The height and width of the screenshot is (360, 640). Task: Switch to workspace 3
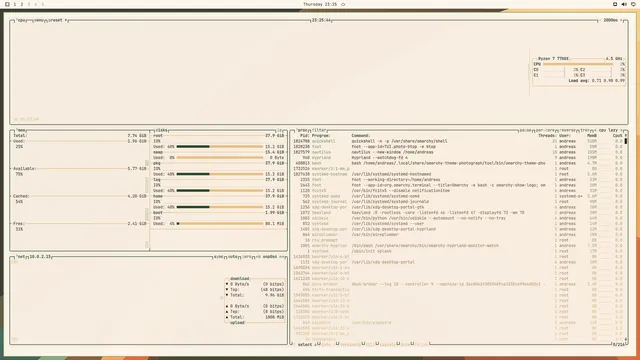[29, 4]
